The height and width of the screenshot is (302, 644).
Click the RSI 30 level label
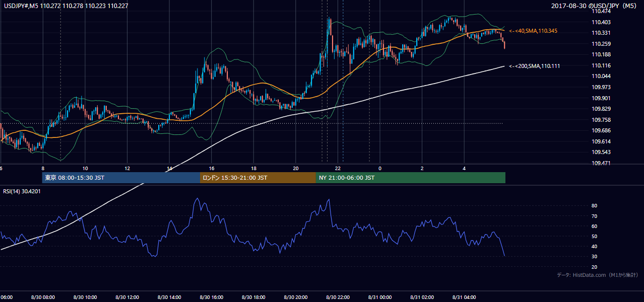594,257
